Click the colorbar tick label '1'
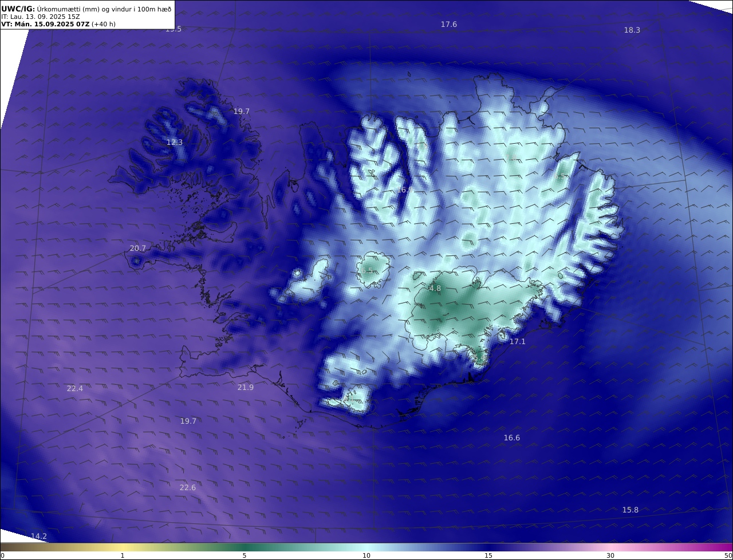 pyautogui.click(x=123, y=555)
